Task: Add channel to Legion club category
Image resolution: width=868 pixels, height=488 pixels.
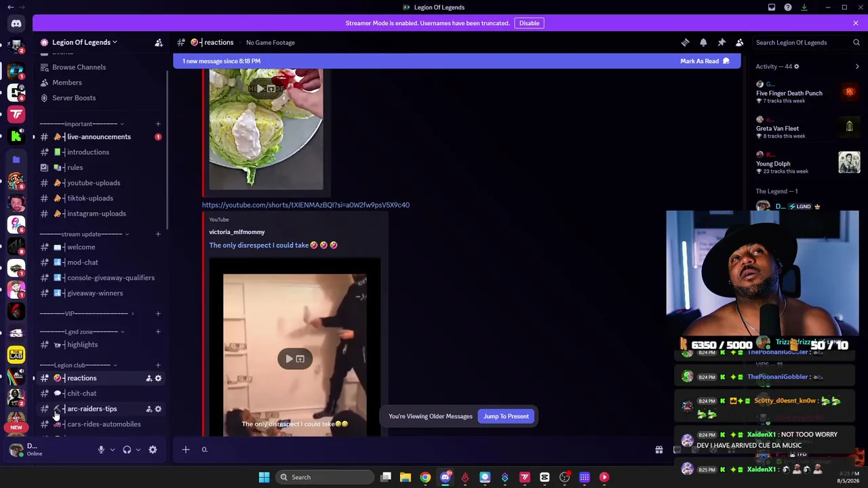Action: pos(158,365)
